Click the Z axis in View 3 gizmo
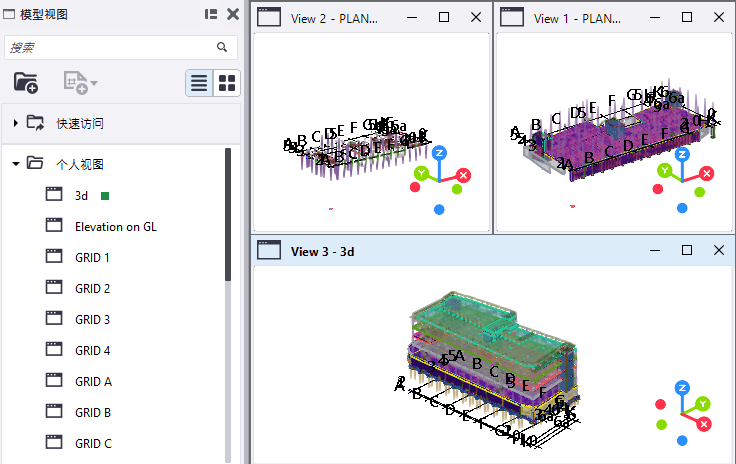Viewport: 736px width, 464px height. pyautogui.click(x=682, y=388)
